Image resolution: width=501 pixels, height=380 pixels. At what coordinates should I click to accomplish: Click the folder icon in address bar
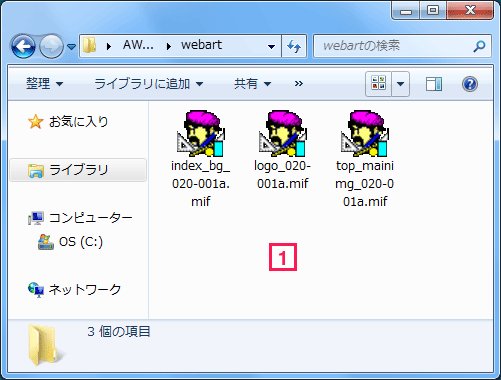[89, 45]
